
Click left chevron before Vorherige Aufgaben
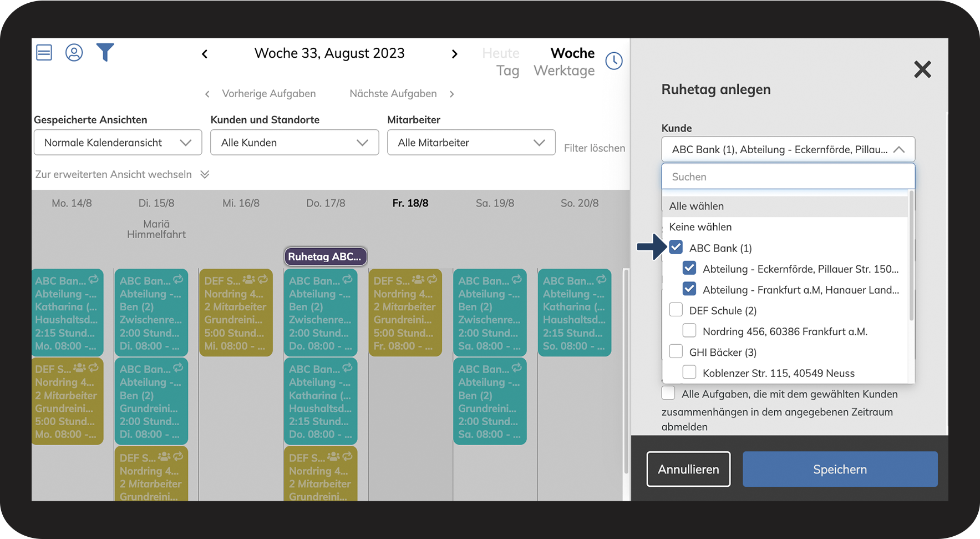tap(207, 94)
